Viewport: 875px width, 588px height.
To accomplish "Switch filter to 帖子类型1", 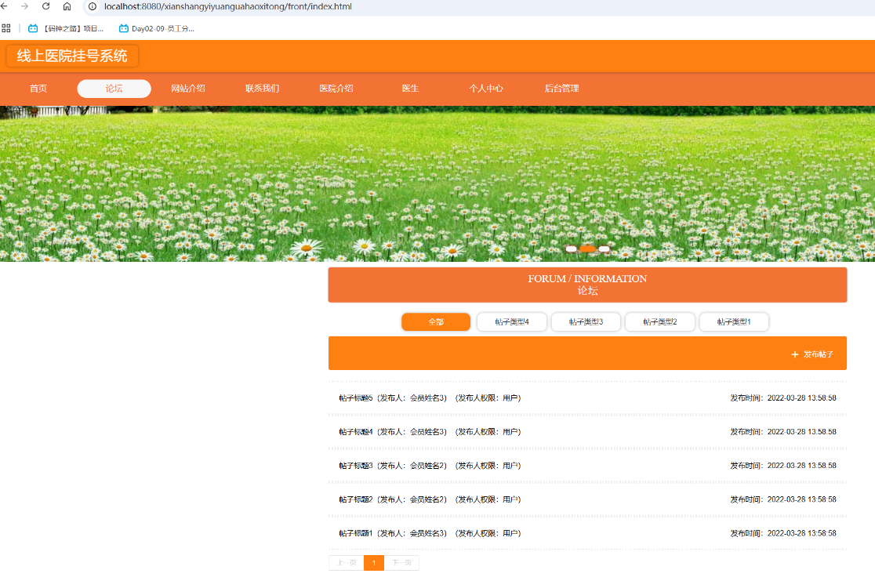I will click(x=734, y=321).
